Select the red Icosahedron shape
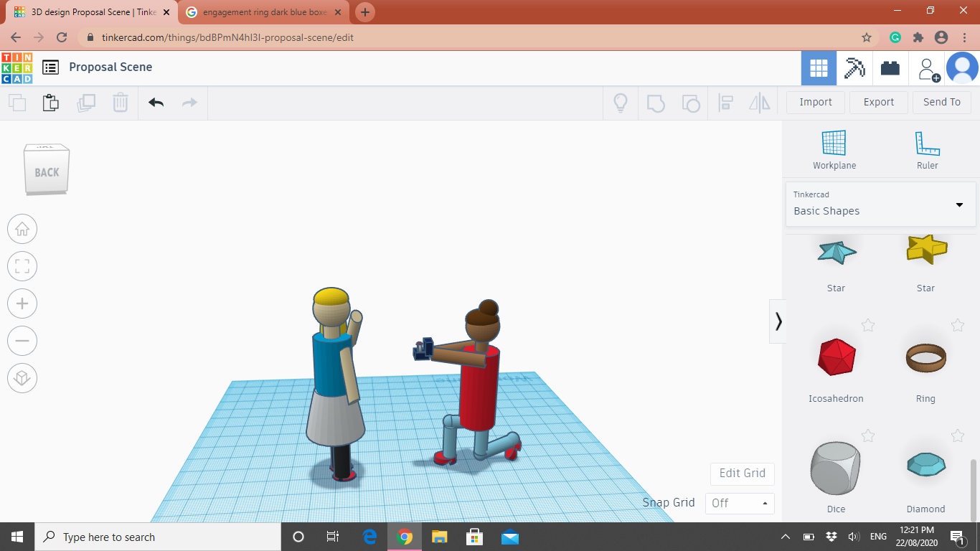 (837, 357)
